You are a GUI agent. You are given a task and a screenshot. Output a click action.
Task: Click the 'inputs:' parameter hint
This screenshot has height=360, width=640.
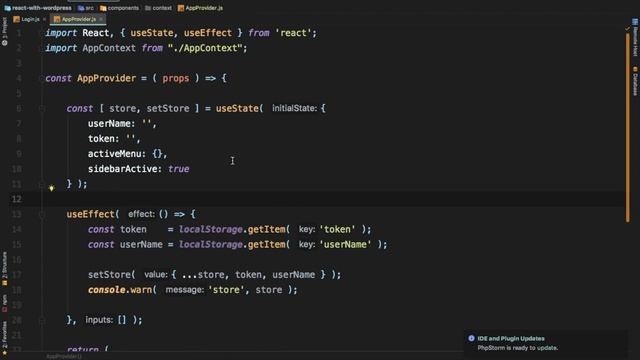click(x=99, y=320)
